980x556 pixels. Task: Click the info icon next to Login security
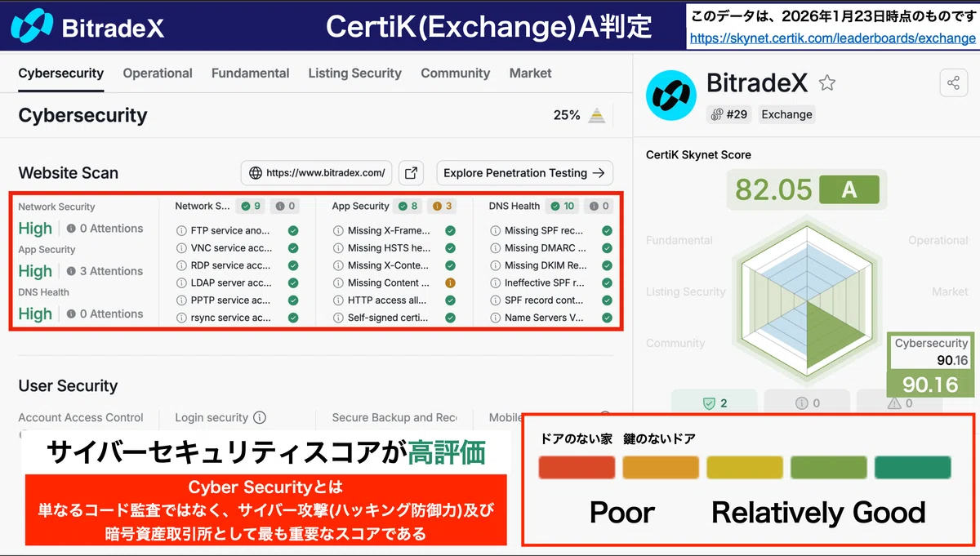pyautogui.click(x=260, y=417)
